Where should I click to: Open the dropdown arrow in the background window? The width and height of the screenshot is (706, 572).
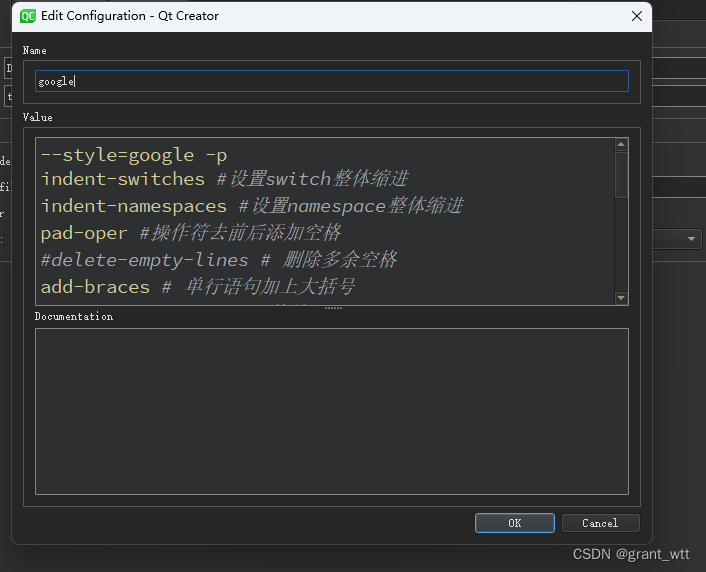691,239
